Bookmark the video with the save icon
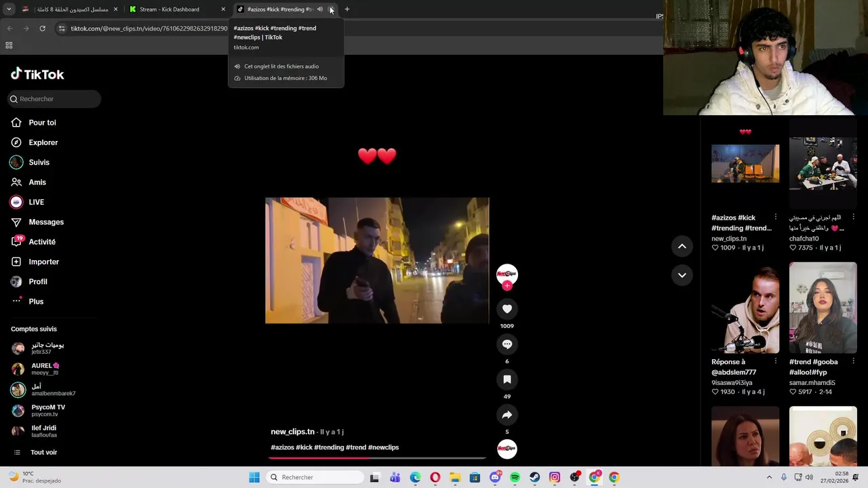This screenshot has width=868, height=488. 507,380
